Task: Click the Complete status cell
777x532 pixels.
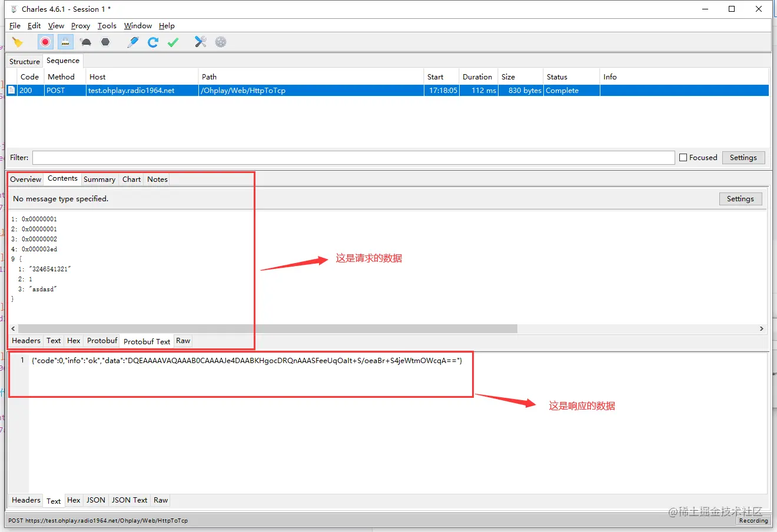Action: tap(572, 91)
